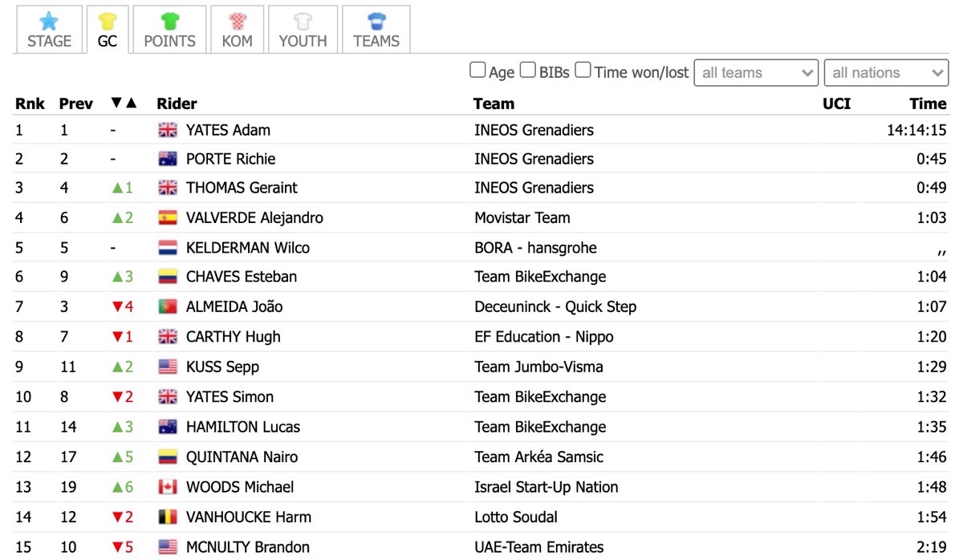This screenshot has width=963, height=560.
Task: Open the all teams dropdown
Action: point(756,72)
